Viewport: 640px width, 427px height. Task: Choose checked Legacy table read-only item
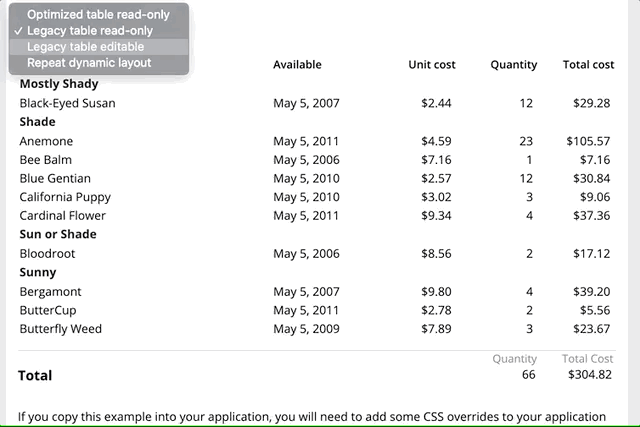(x=98, y=31)
